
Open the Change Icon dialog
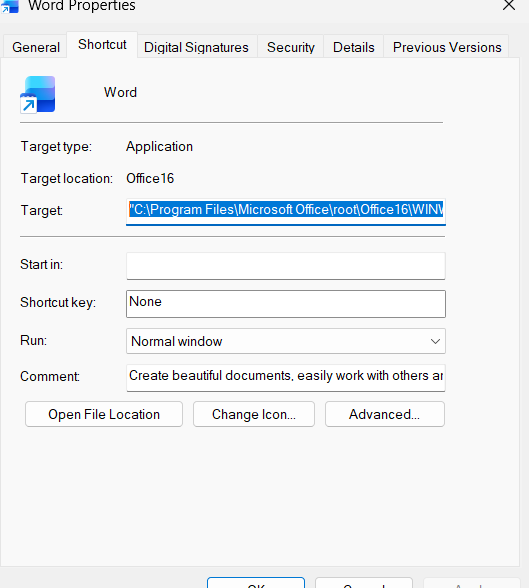tap(254, 414)
